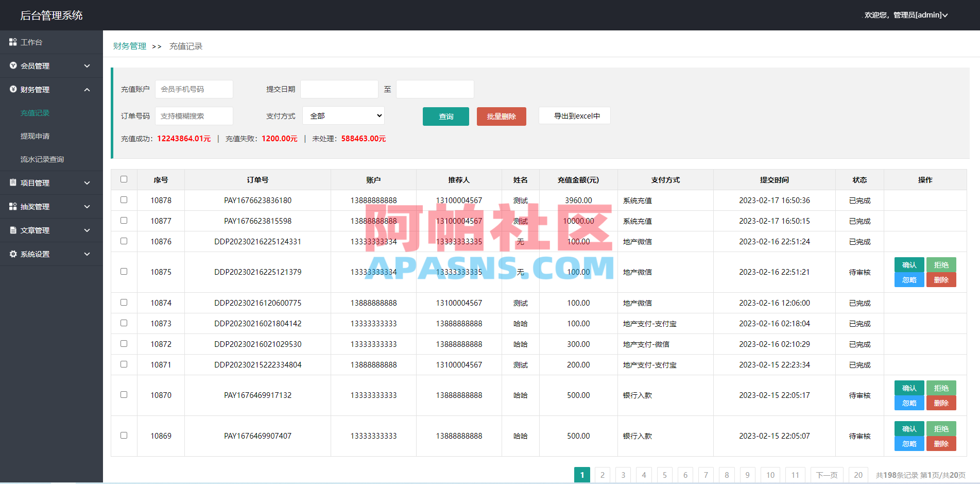The image size is (980, 484).
Task: Click the 项目管理 project management icon
Action: tap(13, 182)
